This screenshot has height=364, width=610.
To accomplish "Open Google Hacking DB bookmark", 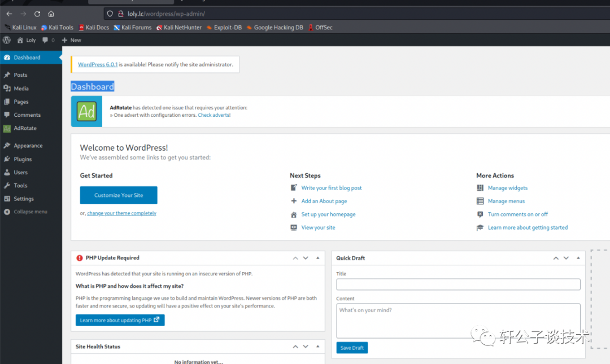I will pyautogui.click(x=274, y=28).
